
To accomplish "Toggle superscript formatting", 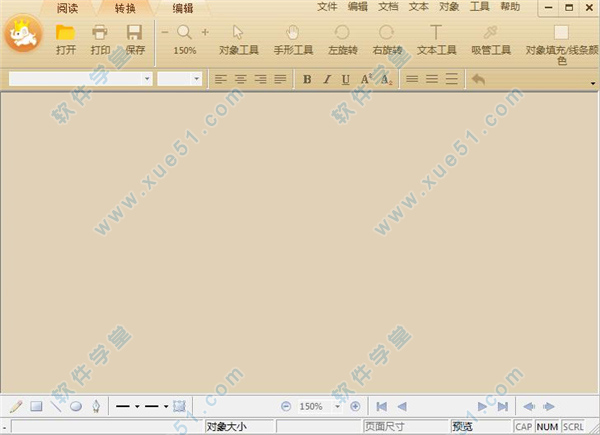I will [366, 79].
